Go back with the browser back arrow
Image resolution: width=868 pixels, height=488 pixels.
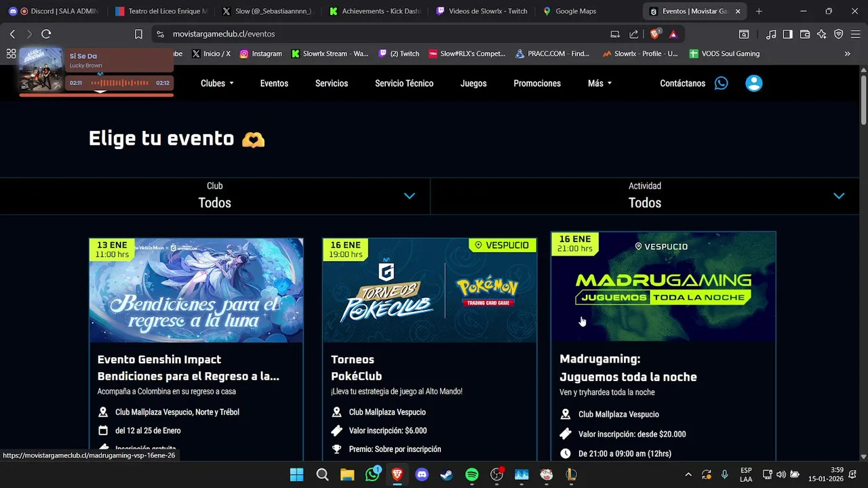[x=12, y=34]
